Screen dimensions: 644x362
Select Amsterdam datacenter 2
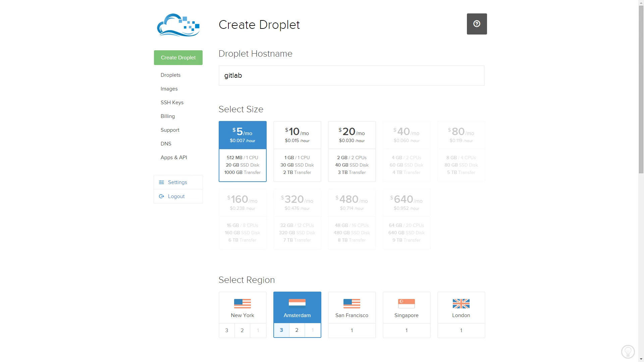tap(297, 330)
